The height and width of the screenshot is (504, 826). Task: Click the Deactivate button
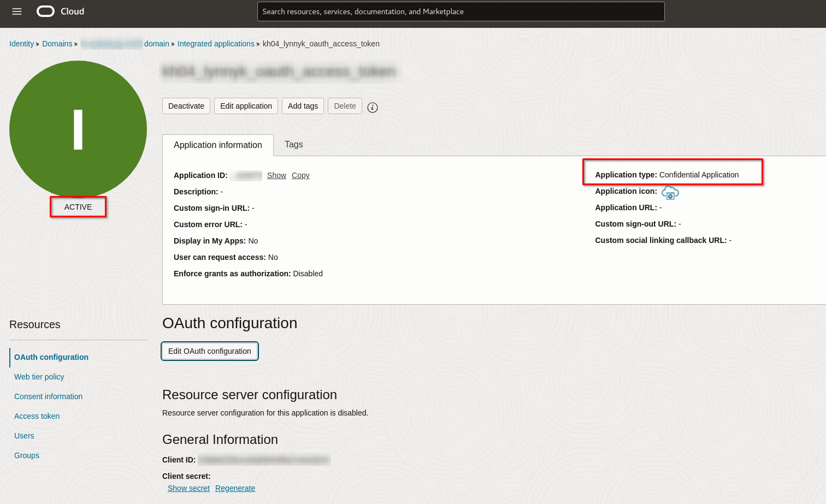point(186,106)
